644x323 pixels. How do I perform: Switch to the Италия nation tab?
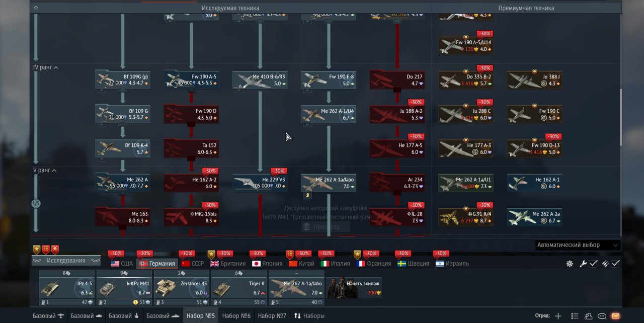point(336,264)
